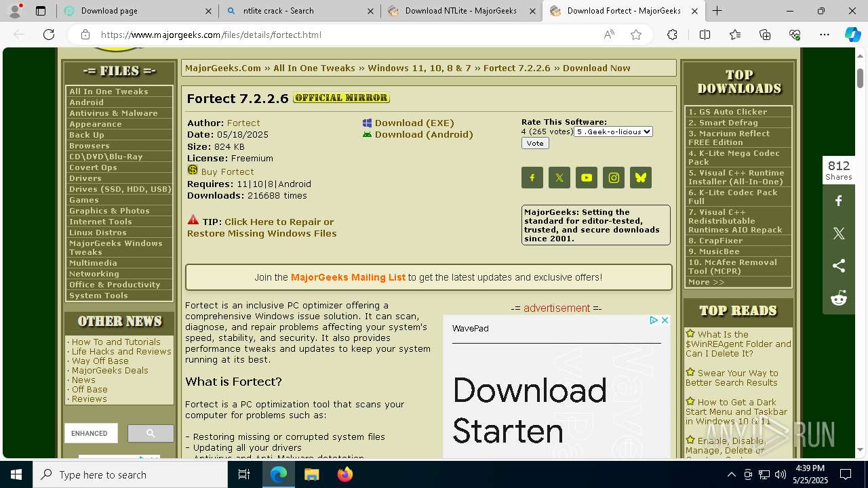Click the browser address bar URL
Screen dimensions: 868x488
211,35
